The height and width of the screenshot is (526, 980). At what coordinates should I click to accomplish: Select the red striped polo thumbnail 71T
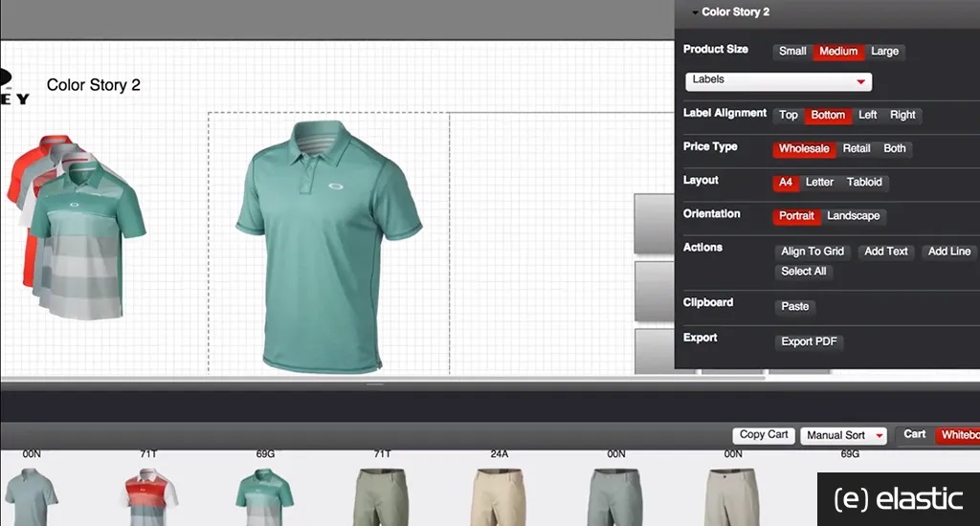pos(148,496)
